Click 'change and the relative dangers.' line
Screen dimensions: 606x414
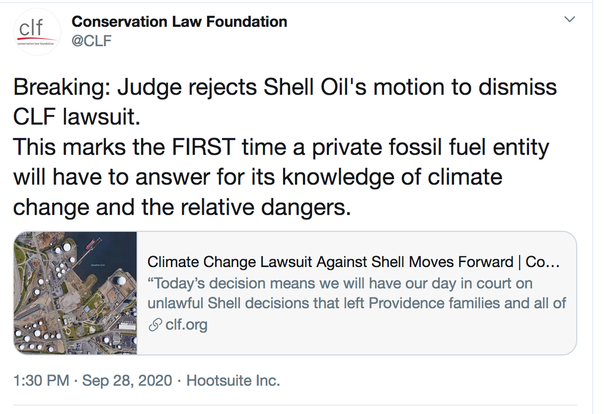(181, 210)
